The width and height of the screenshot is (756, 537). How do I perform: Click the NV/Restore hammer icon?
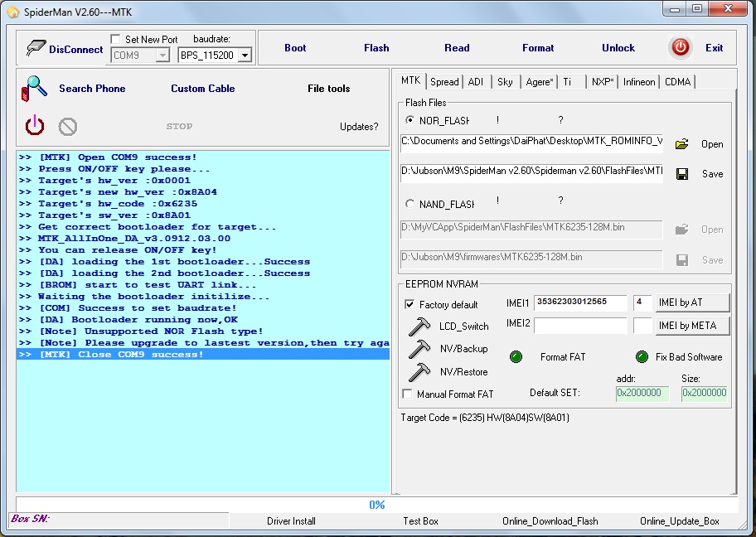[419, 372]
